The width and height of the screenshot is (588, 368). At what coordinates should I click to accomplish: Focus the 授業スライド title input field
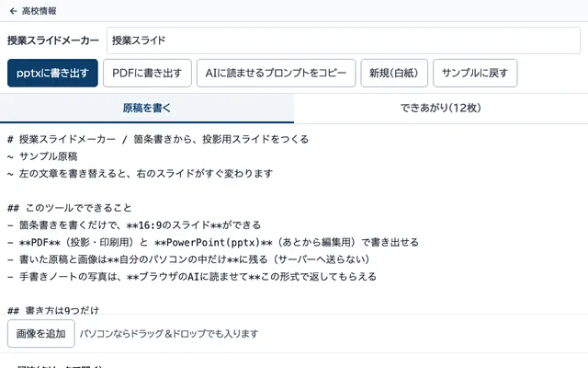coord(343,40)
